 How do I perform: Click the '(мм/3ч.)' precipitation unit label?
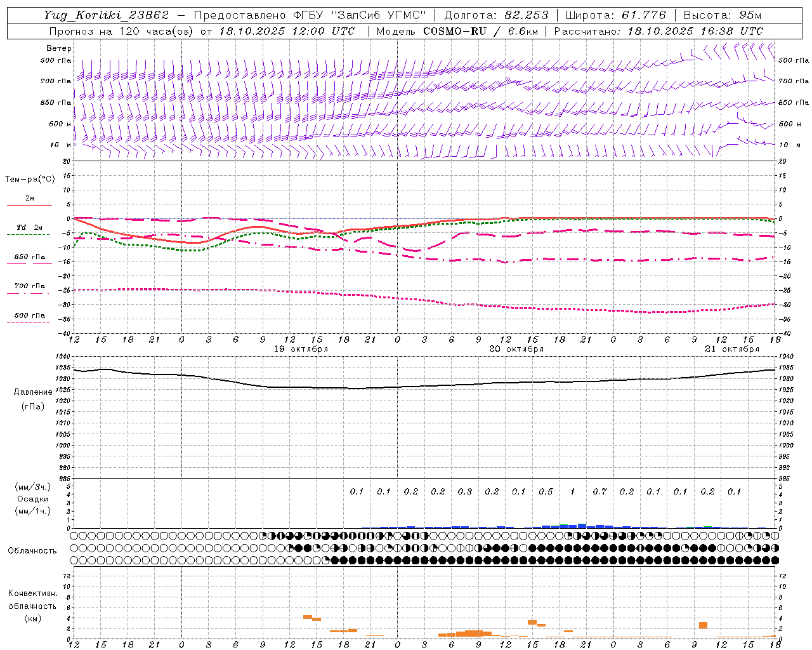pyautogui.click(x=33, y=487)
